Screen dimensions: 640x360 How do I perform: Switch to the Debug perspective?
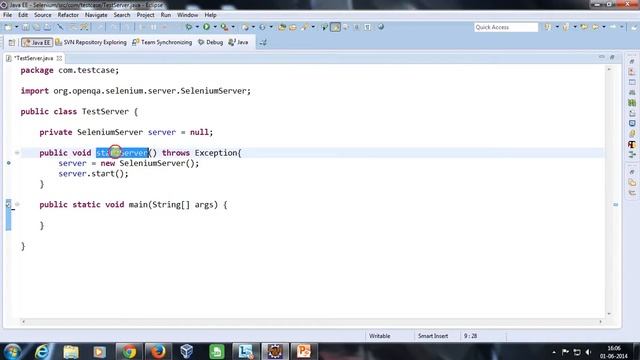pos(211,42)
